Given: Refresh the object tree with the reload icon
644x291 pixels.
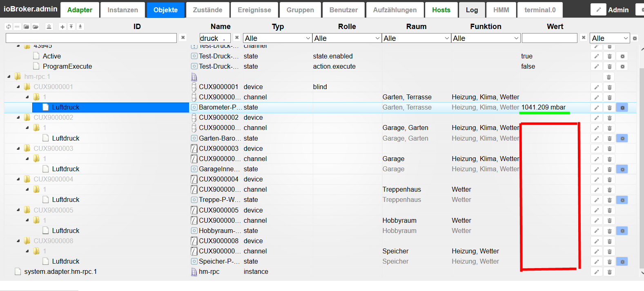Looking at the screenshot, I should click(9, 27).
